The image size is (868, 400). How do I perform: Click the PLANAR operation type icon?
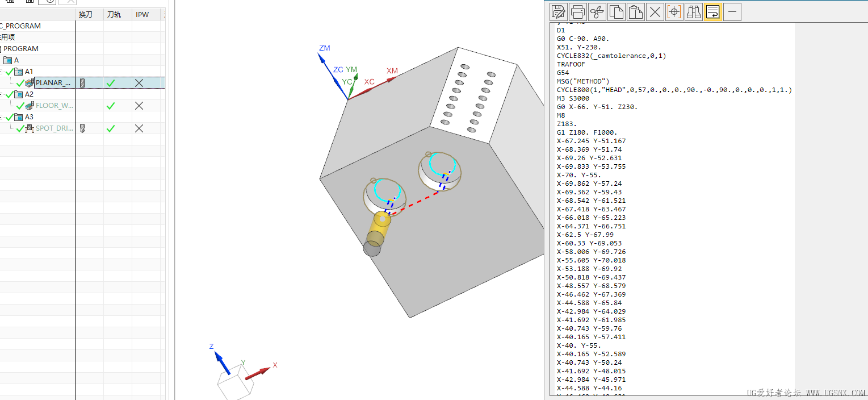[30, 83]
